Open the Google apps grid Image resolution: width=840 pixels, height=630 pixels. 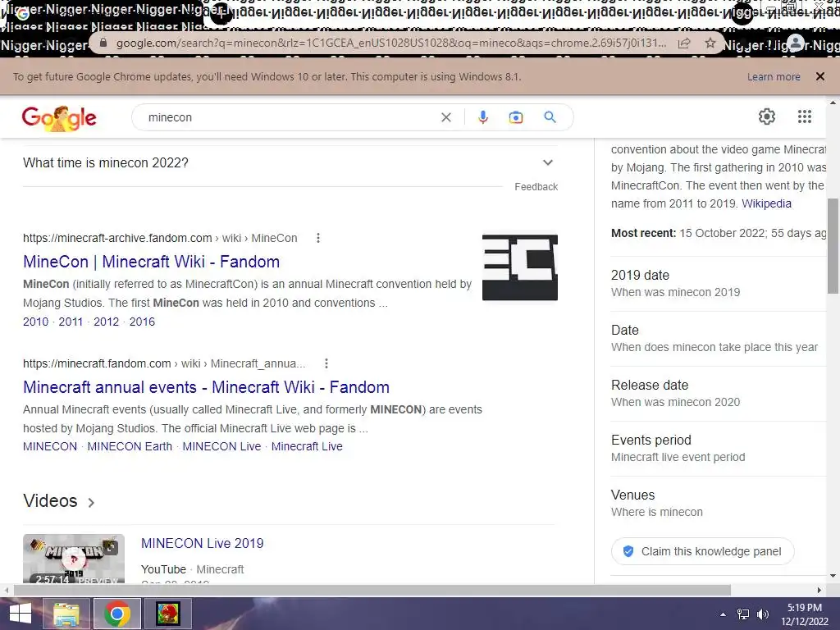pos(804,116)
